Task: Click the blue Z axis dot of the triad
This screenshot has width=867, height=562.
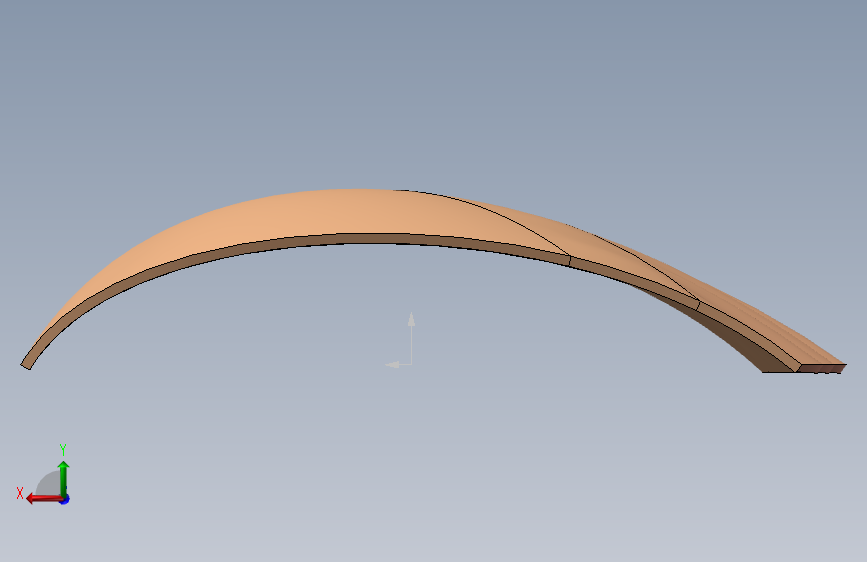Action: 65,499
